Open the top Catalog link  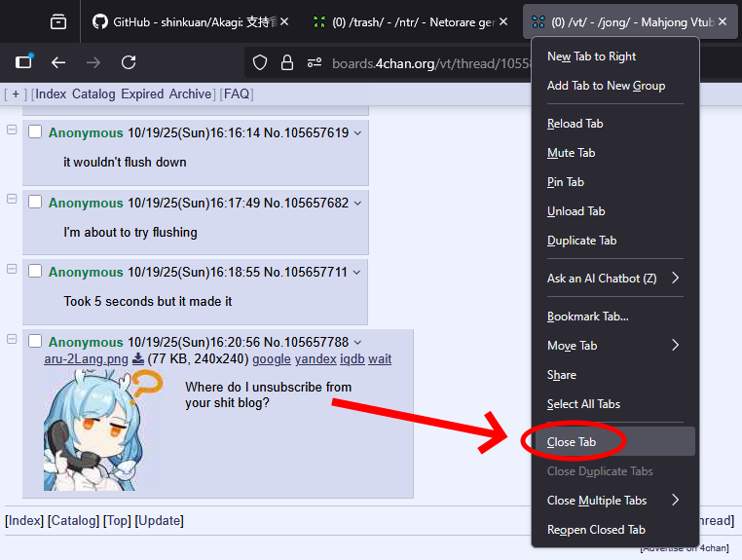point(93,94)
